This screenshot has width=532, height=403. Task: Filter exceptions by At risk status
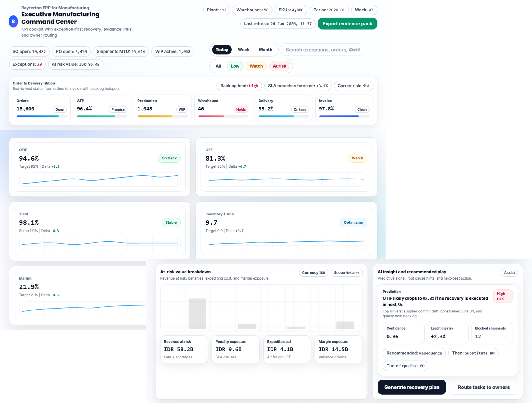coord(279,66)
